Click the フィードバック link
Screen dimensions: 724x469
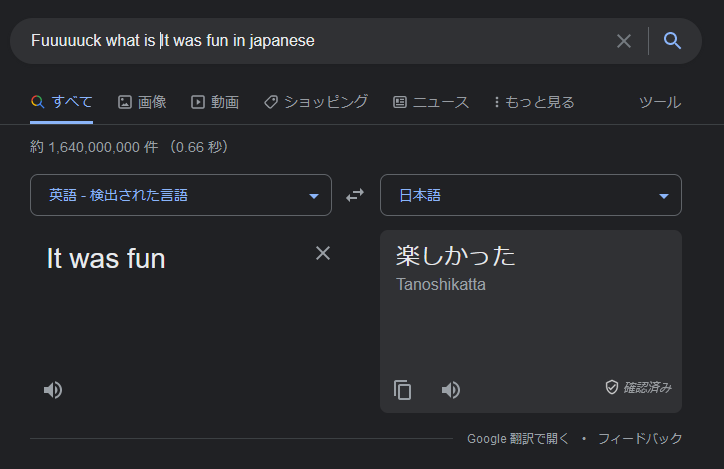640,438
